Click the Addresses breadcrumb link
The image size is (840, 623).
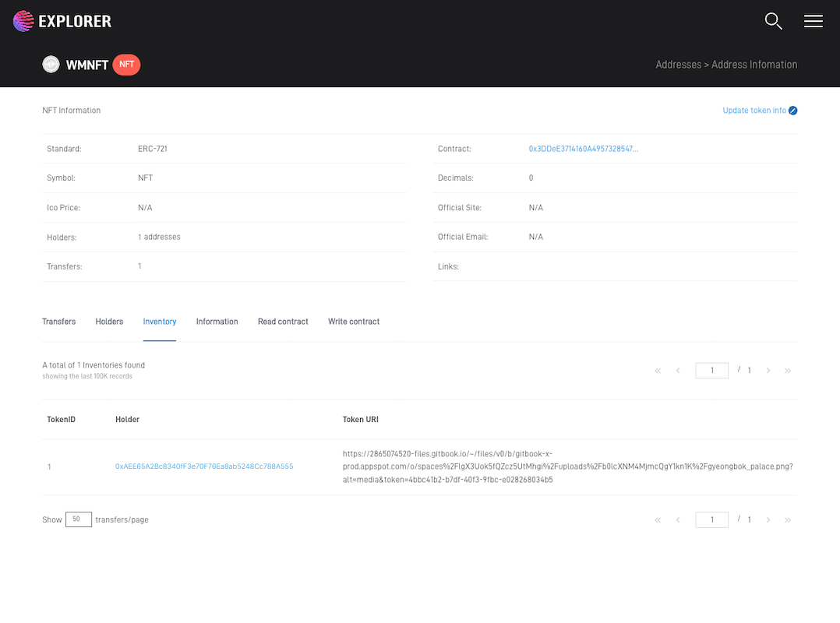[x=678, y=65]
